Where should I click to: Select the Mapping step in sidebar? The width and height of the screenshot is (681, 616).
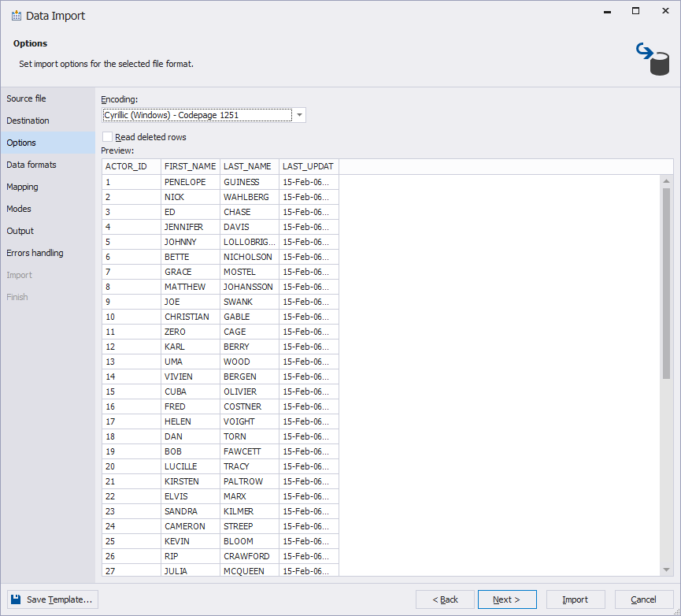coord(23,187)
